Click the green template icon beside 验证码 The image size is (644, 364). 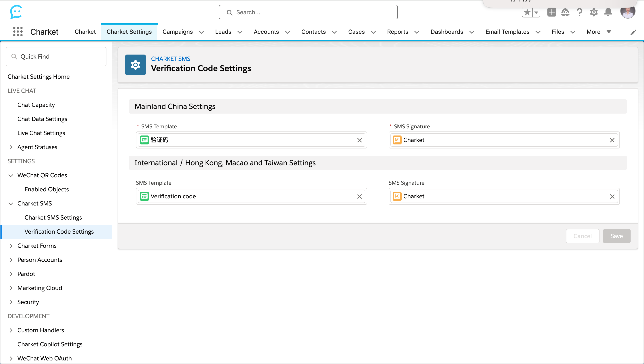(x=144, y=140)
